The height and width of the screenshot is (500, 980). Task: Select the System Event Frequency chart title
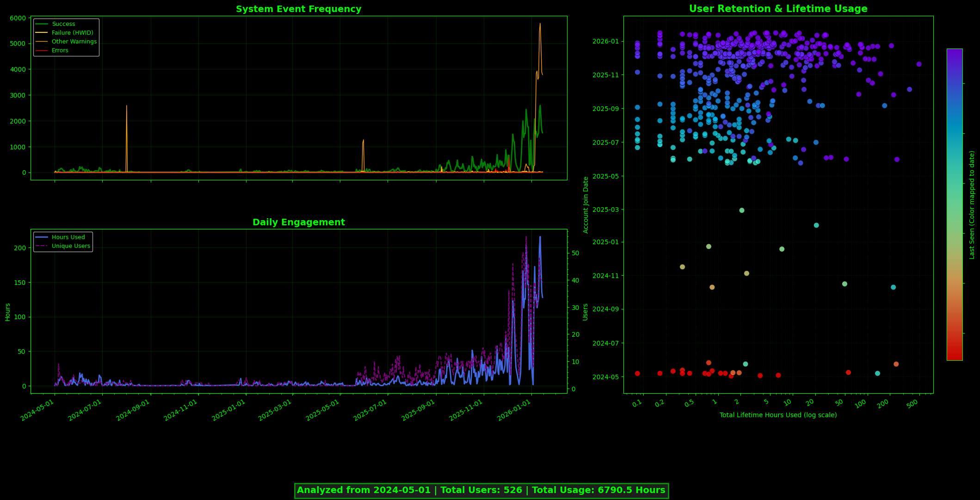298,8
